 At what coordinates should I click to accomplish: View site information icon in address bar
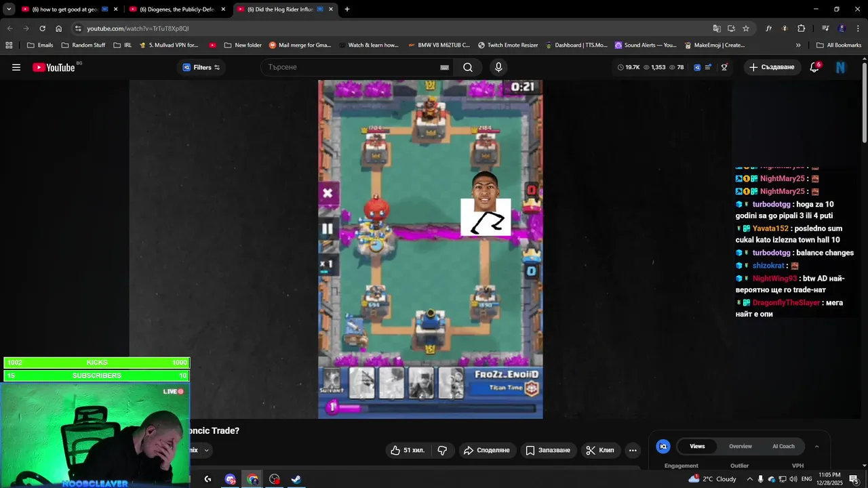pyautogui.click(x=78, y=28)
